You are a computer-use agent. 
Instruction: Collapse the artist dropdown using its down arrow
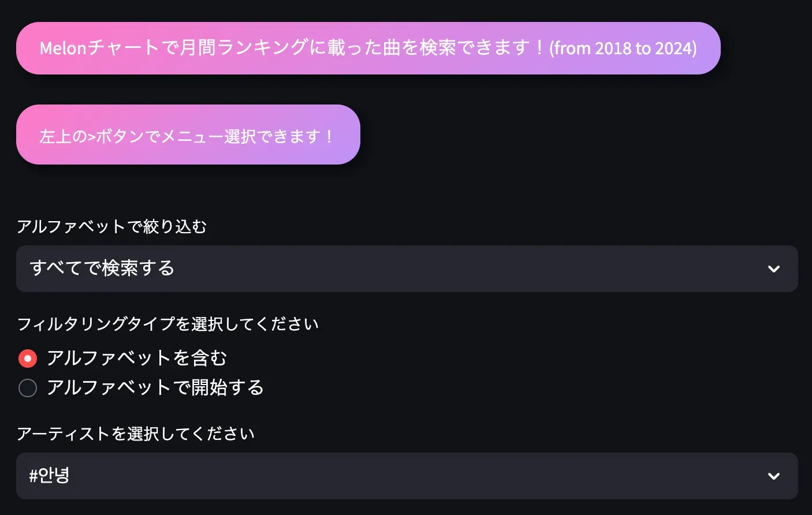click(x=773, y=476)
